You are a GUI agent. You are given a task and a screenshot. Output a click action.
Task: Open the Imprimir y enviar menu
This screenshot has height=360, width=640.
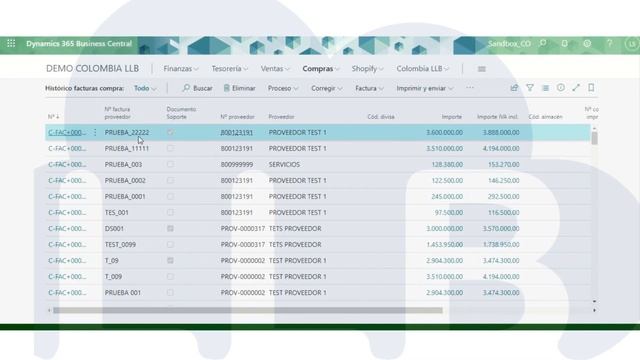pos(424,88)
